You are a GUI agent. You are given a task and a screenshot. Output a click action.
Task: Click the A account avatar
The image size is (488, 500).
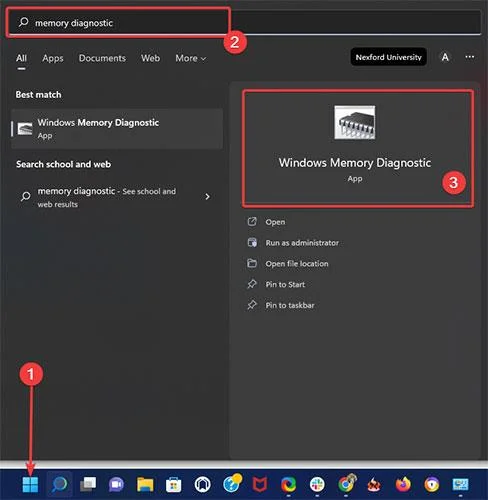[445, 57]
